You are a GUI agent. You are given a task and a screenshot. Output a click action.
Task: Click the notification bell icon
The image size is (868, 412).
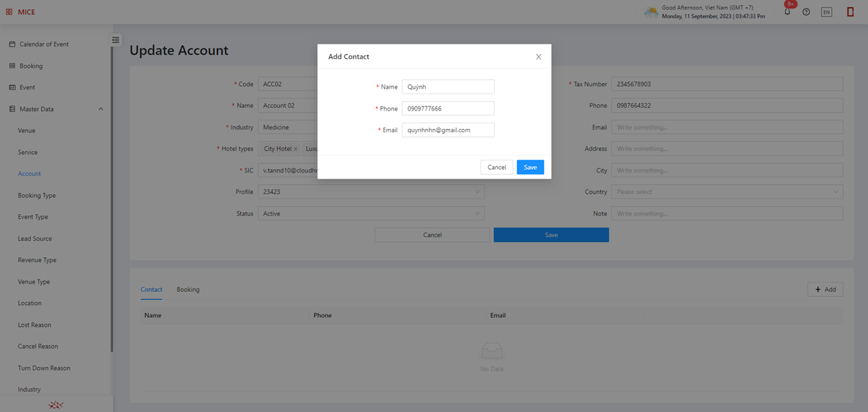787,12
